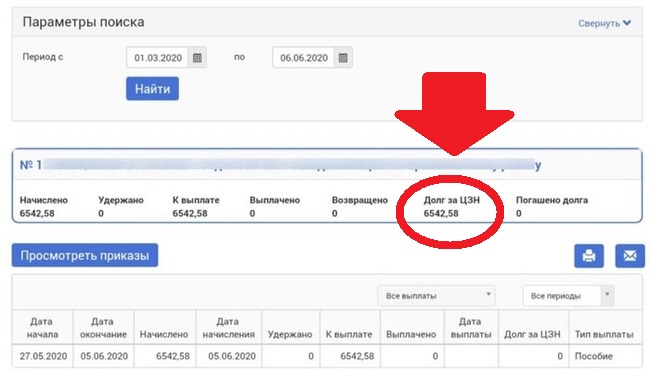Image resolution: width=650 pixels, height=390 pixels.
Task: Click Дата начисления column header
Action: click(x=228, y=327)
